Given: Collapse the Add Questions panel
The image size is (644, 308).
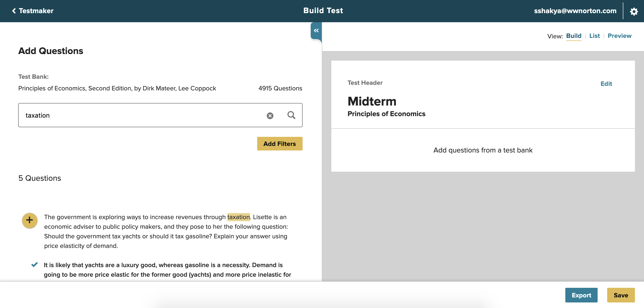Looking at the screenshot, I should [316, 31].
